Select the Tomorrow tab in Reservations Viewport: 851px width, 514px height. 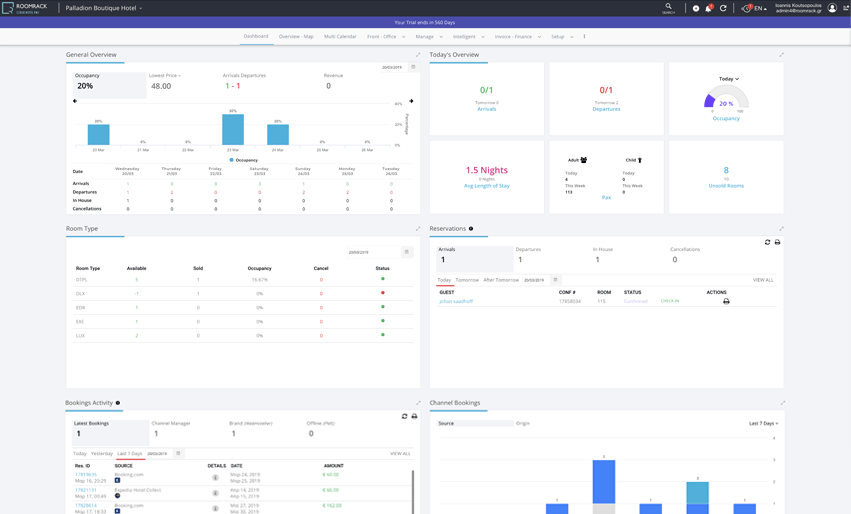pos(467,280)
